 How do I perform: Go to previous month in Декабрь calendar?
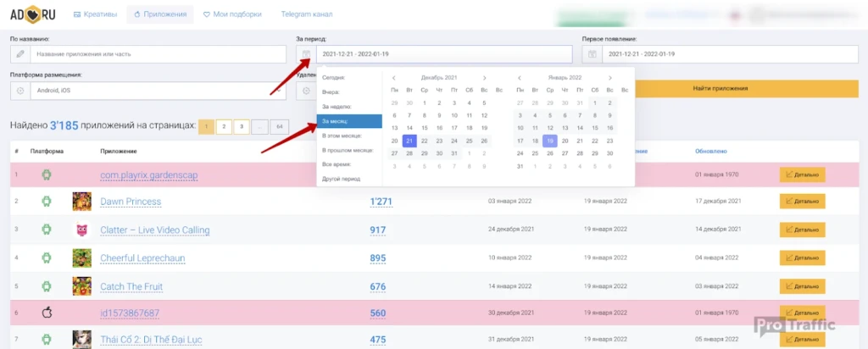[x=393, y=78]
